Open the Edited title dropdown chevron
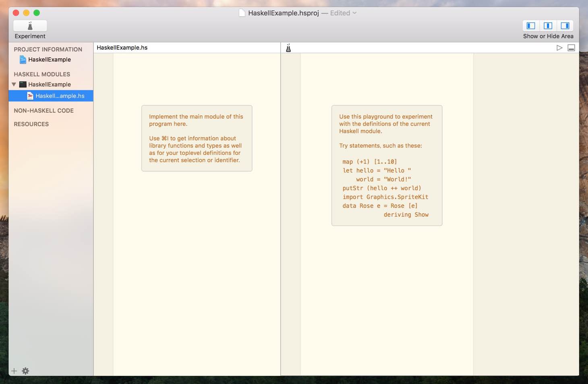588x384 pixels. [354, 13]
